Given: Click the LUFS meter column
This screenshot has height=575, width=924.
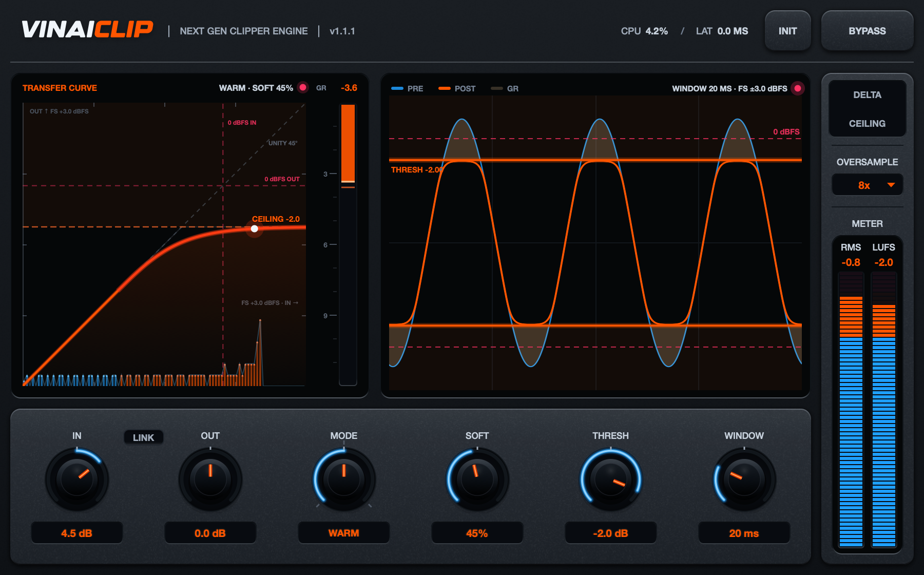Looking at the screenshot, I should pos(884,410).
